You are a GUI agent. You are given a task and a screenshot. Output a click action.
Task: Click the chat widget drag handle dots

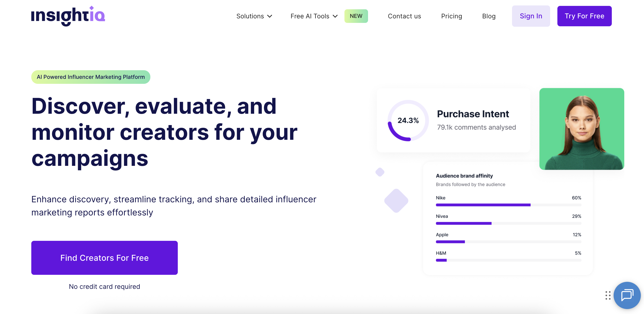click(x=608, y=295)
